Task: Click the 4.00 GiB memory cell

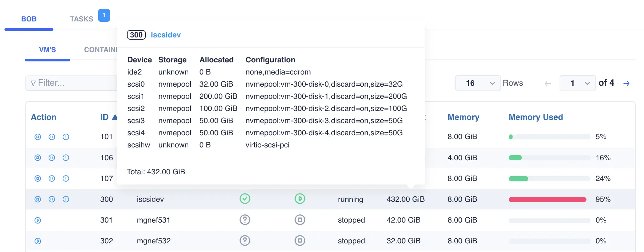Action: coord(462,158)
